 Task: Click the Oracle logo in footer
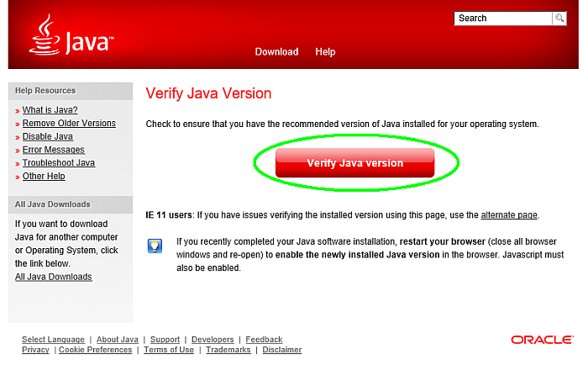pos(542,340)
